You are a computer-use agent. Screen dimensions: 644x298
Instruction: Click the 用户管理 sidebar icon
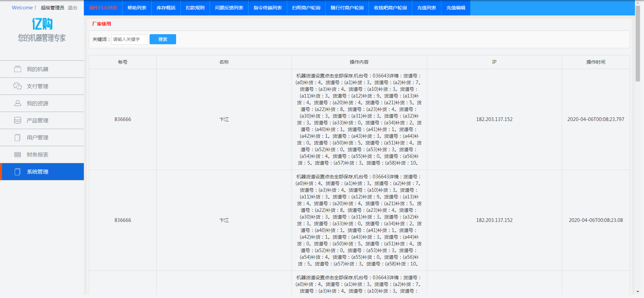[17, 137]
